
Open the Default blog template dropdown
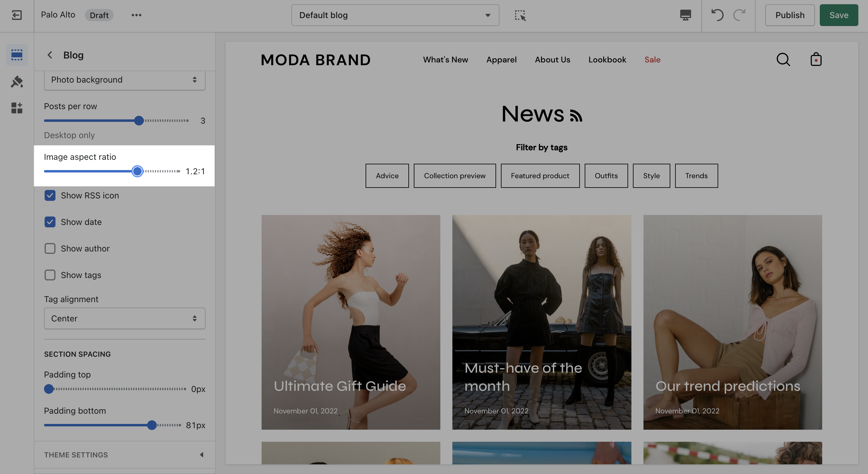395,15
